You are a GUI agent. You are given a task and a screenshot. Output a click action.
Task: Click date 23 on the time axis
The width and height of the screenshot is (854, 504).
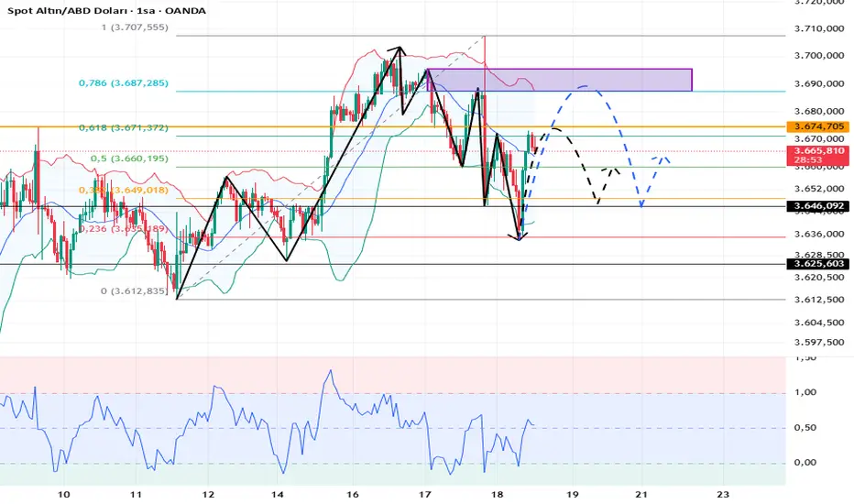(x=723, y=494)
